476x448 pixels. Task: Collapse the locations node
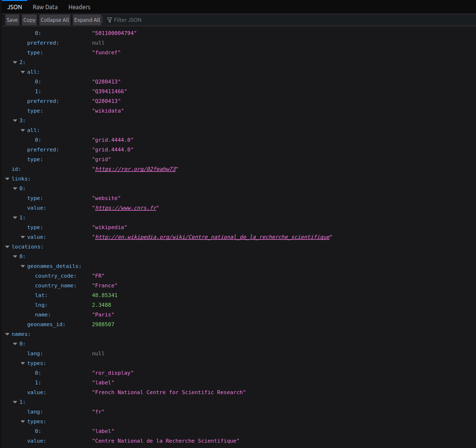(7, 247)
